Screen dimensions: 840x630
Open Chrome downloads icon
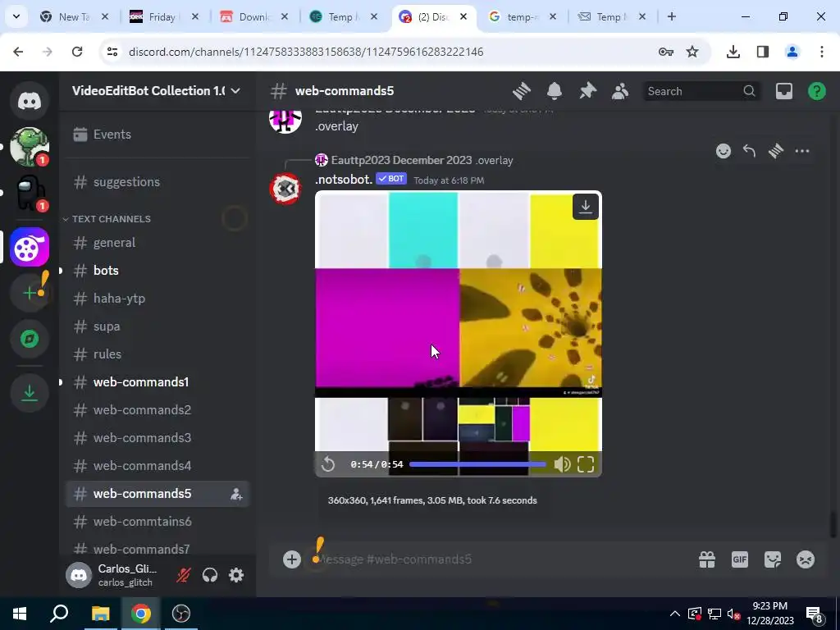point(733,52)
